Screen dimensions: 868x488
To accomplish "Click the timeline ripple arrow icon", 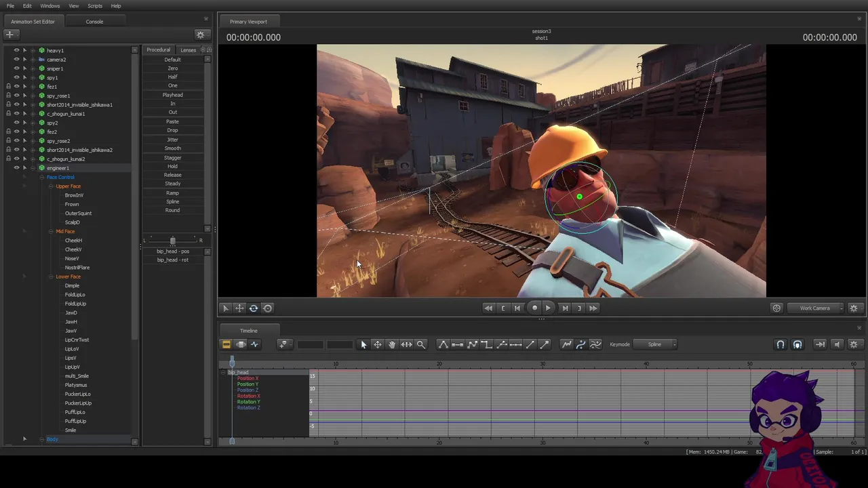I will (x=820, y=344).
